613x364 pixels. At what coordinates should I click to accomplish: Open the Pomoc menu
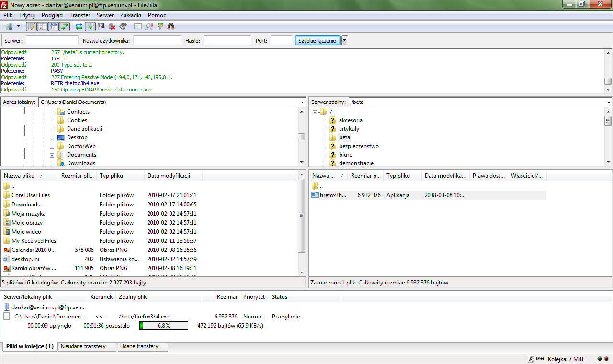pos(157,15)
